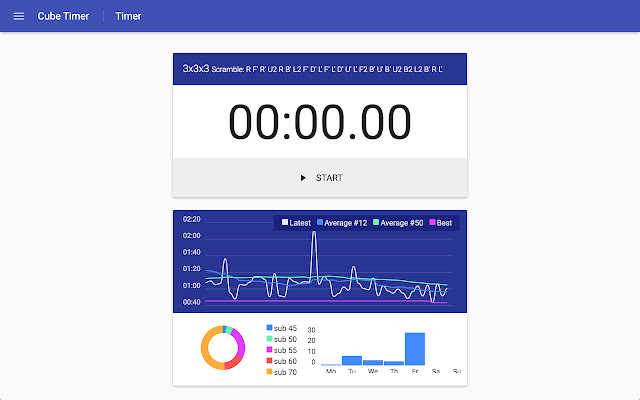Click the sub 70 legend item
Screen dimensions: 640x400
tap(282, 372)
